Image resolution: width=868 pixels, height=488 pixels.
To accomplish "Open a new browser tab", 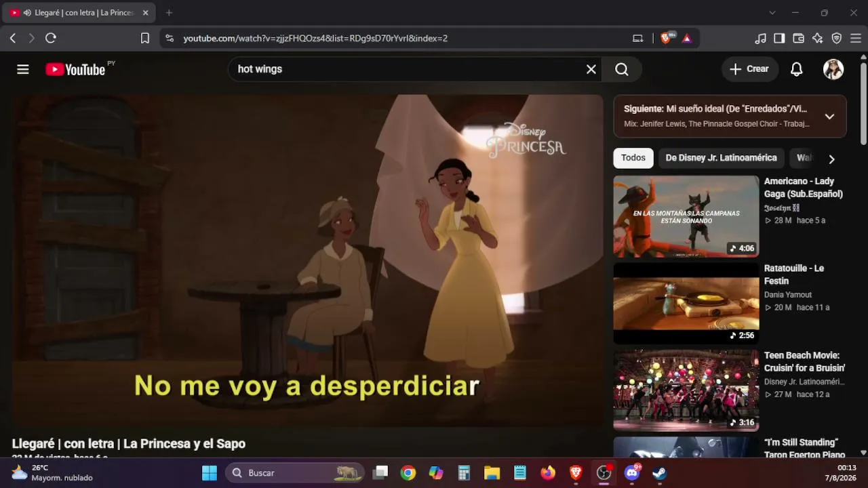I will (x=169, y=13).
